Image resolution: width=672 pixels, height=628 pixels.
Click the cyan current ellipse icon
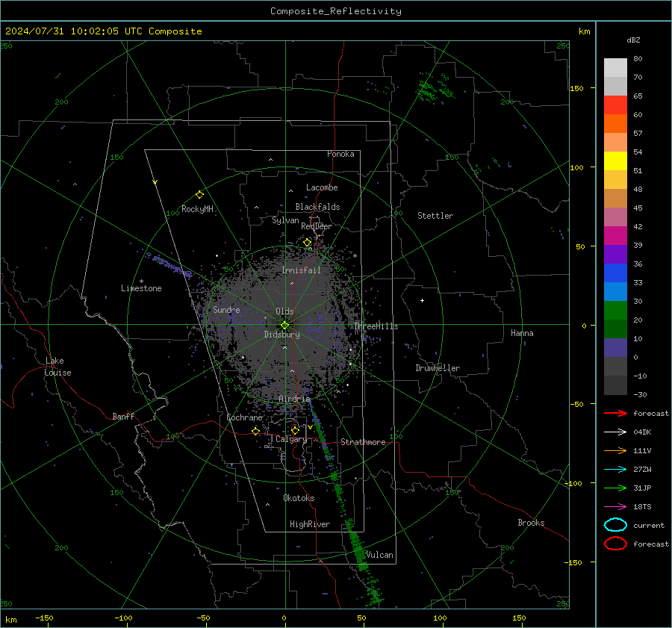pyautogui.click(x=615, y=525)
